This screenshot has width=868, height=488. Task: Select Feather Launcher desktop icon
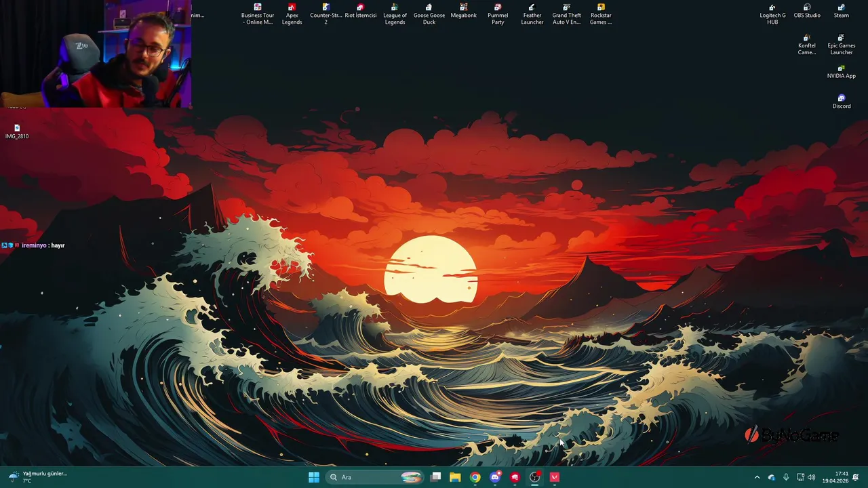tap(532, 14)
